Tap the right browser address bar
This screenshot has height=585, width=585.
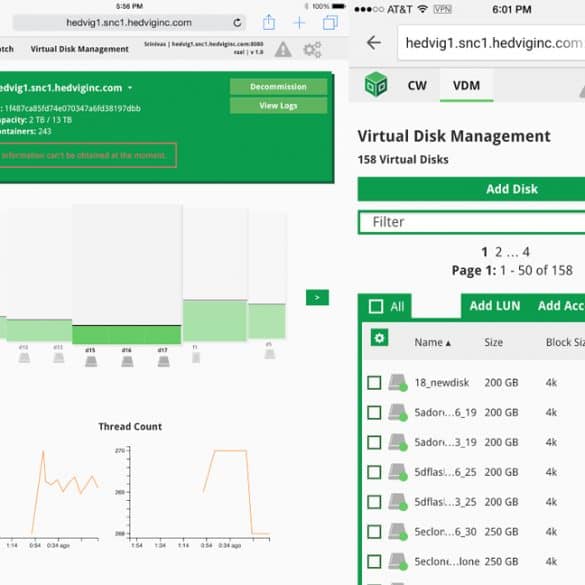point(491,43)
